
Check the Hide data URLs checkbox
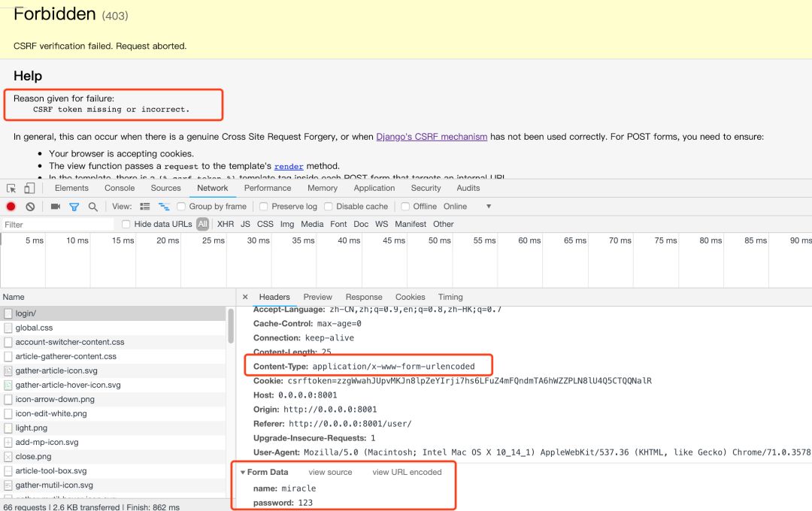126,224
